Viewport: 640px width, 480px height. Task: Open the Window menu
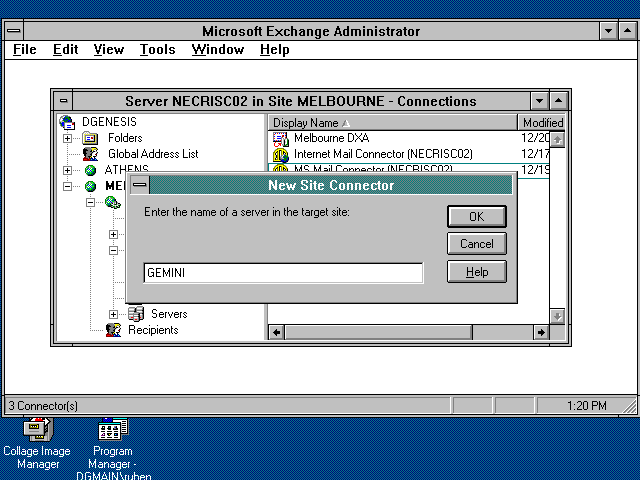pos(218,49)
